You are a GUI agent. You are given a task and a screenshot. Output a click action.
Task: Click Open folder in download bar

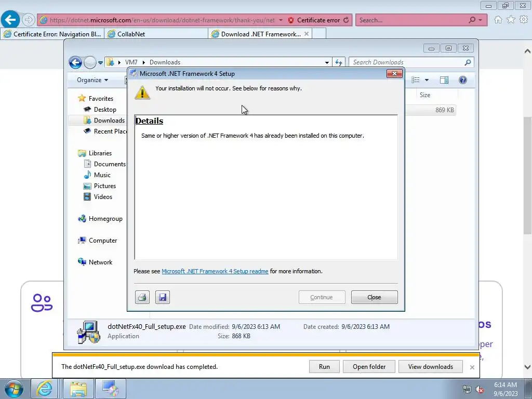pos(369,367)
